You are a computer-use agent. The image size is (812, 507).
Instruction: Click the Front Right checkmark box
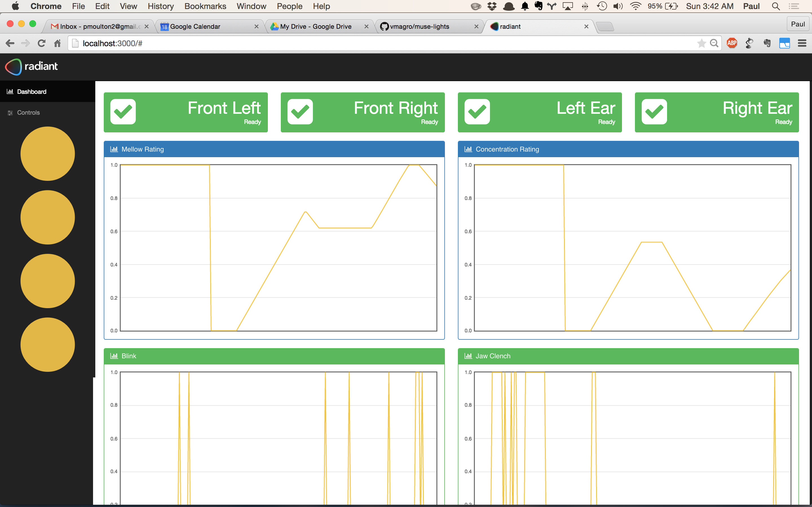coord(300,112)
